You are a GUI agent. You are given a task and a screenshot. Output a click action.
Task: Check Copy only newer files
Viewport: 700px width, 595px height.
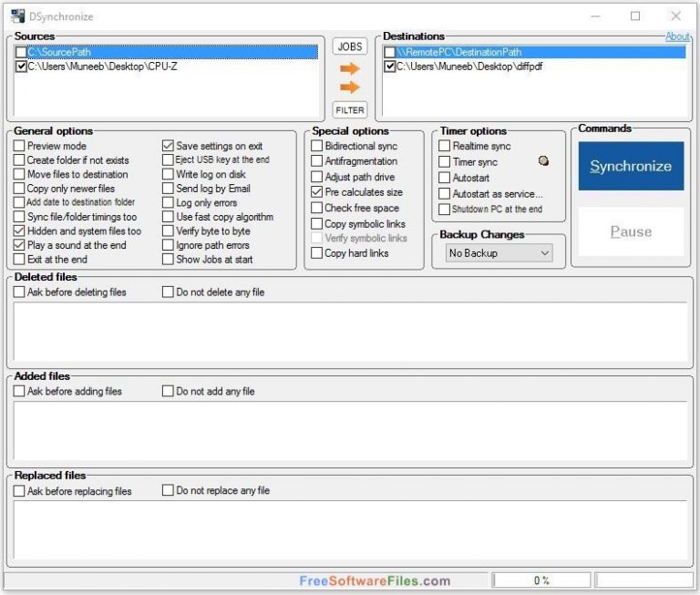[19, 189]
